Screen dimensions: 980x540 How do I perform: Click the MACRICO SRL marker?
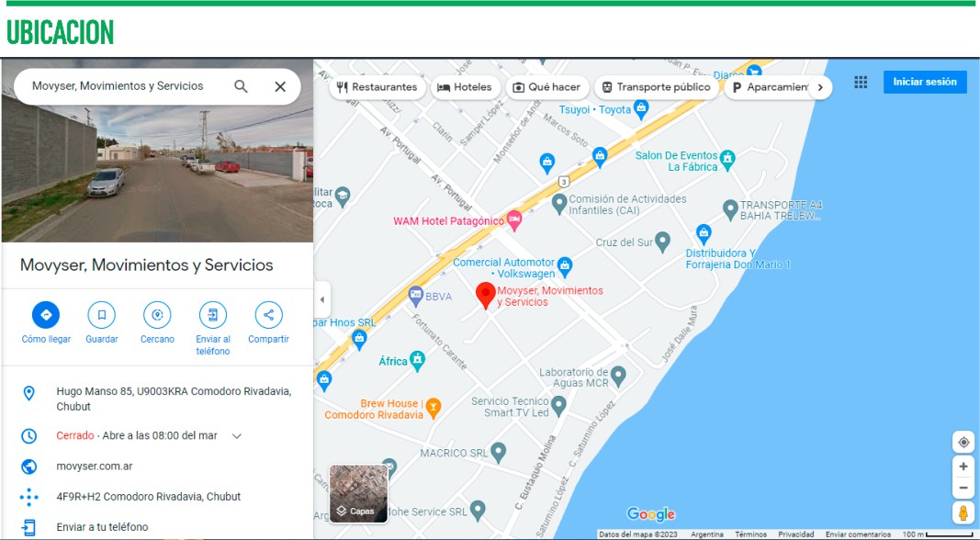click(498, 452)
